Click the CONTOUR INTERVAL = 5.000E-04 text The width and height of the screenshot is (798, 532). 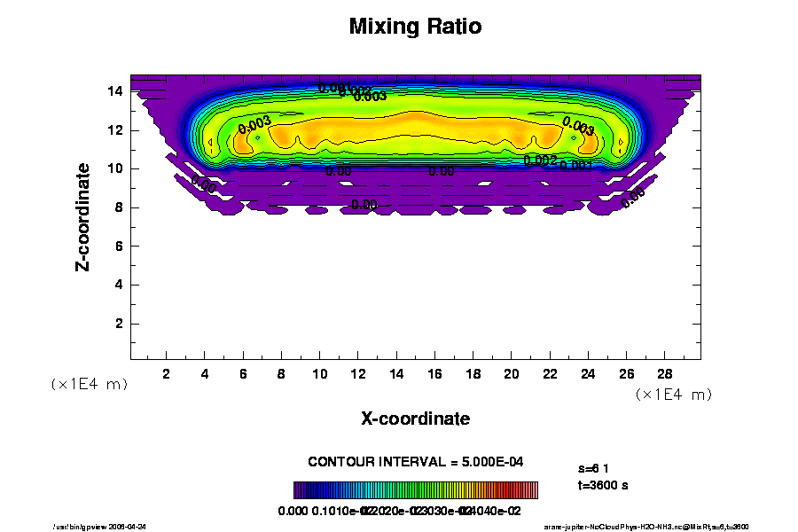pos(415,462)
